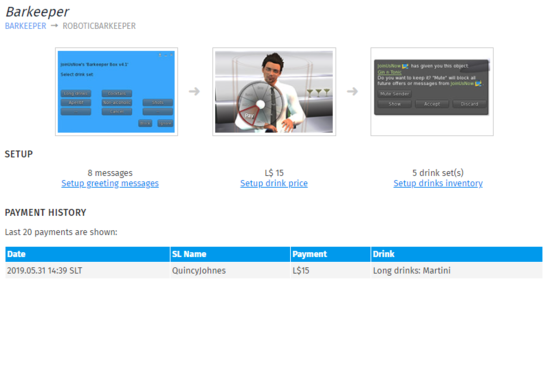Image resolution: width=550 pixels, height=378 pixels.
Task: Open Setup greeting messages
Action: point(110,183)
